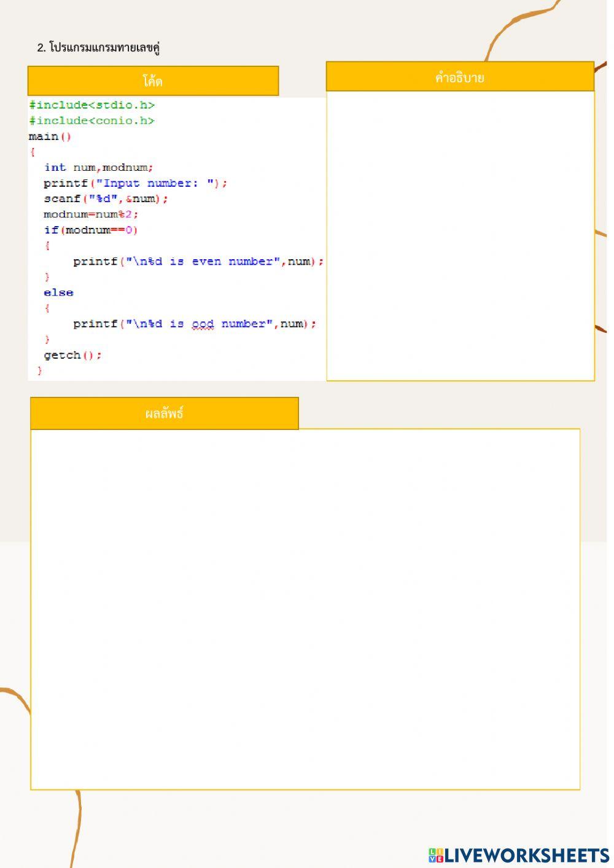Screen dimensions: 614x868
Task: Select the โค้ด yellow header
Action: pos(153,81)
